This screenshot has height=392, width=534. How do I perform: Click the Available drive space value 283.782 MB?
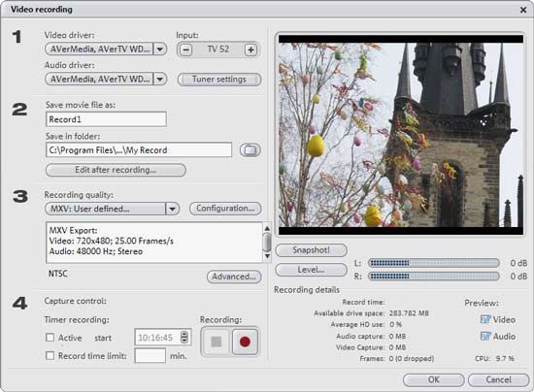pos(409,313)
